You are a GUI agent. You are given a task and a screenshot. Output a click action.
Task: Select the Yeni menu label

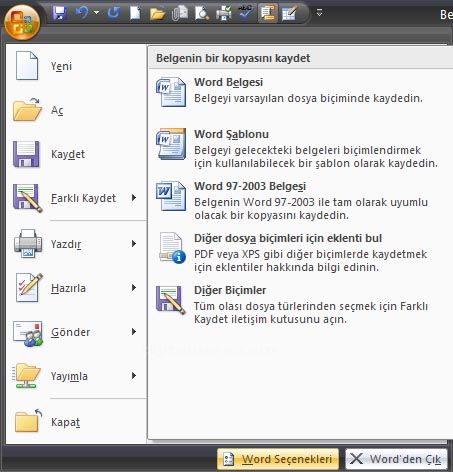[x=61, y=66]
